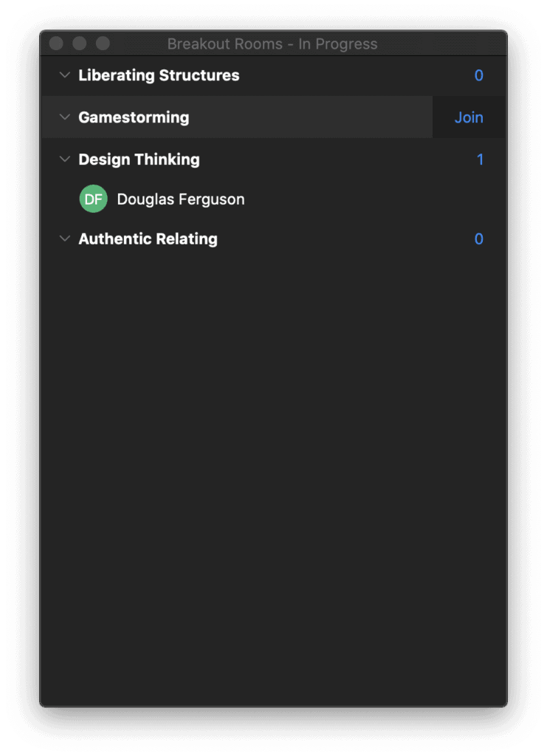Click the highlighted row right of the Gamestorming label
This screenshot has height=756, width=547.
(x=310, y=117)
